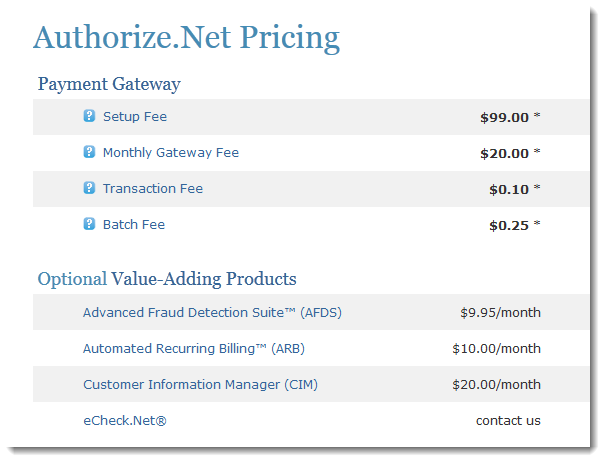This screenshot has height=462, width=605.
Task: Click the Transaction Fee label
Action: point(153,189)
